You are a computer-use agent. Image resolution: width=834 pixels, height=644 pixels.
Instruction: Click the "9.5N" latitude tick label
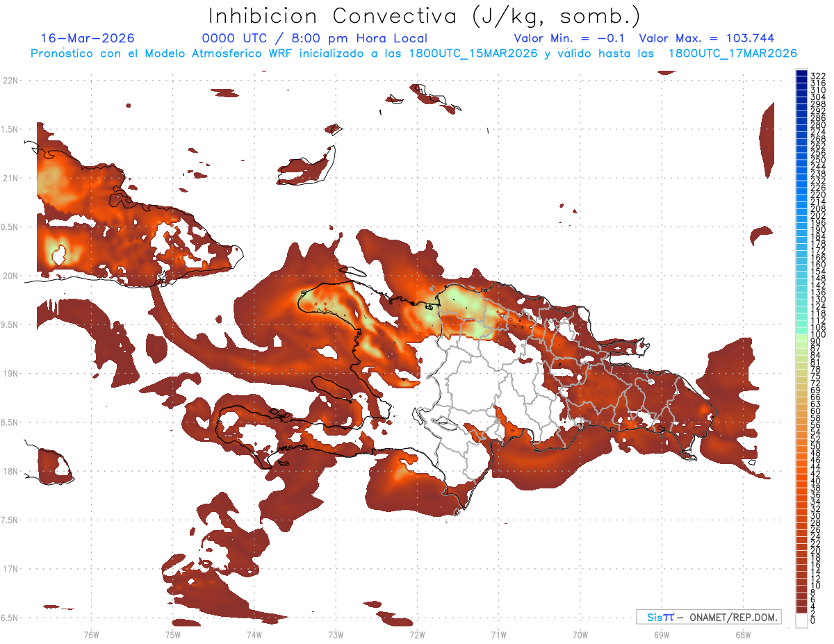10,324
